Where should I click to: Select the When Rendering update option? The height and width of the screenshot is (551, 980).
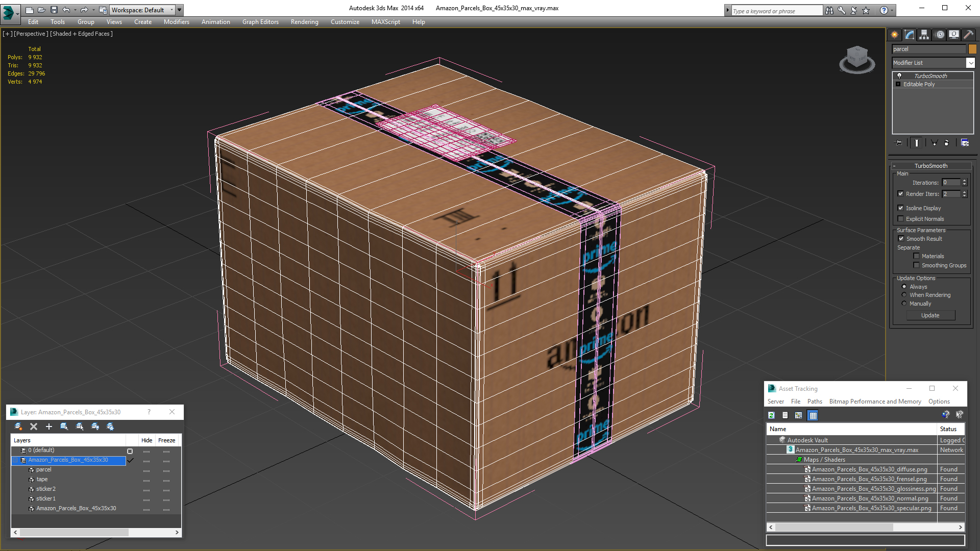[x=904, y=295]
